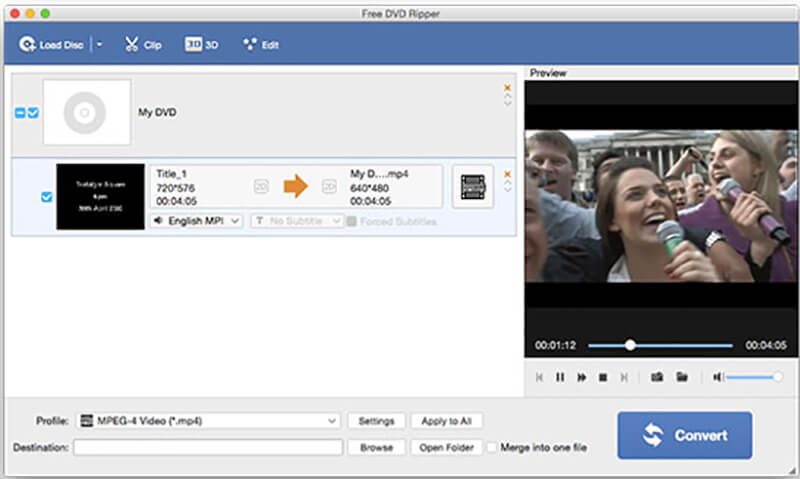
Task: Open the English MPI audio track dropdown
Action: 196,221
